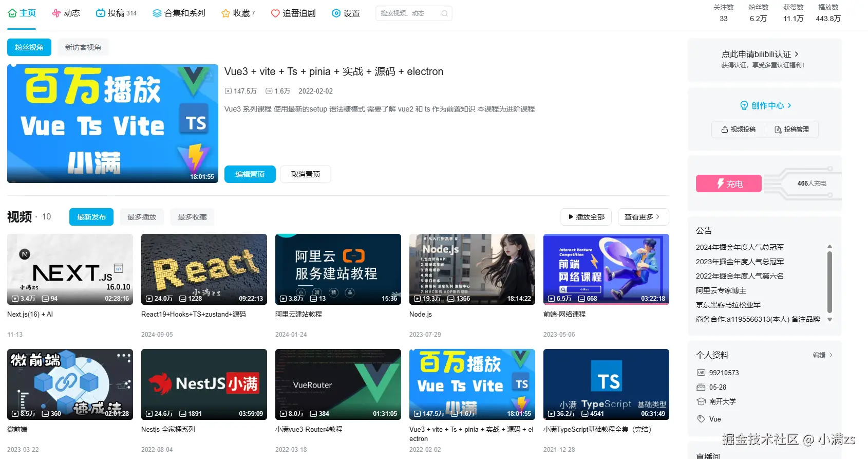Image resolution: width=868 pixels, height=459 pixels.
Task: Open the 前端-网络课程 title link
Action: point(564,314)
